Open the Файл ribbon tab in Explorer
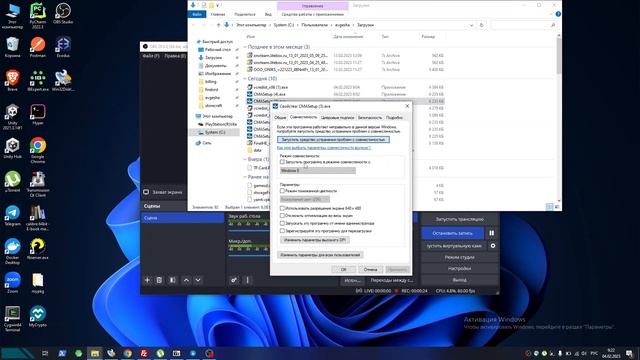 click(x=197, y=14)
